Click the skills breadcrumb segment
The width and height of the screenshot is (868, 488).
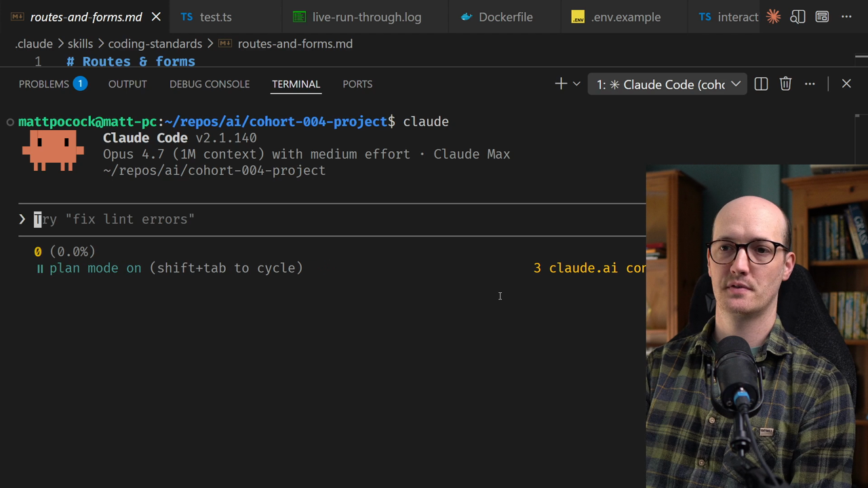(x=80, y=43)
